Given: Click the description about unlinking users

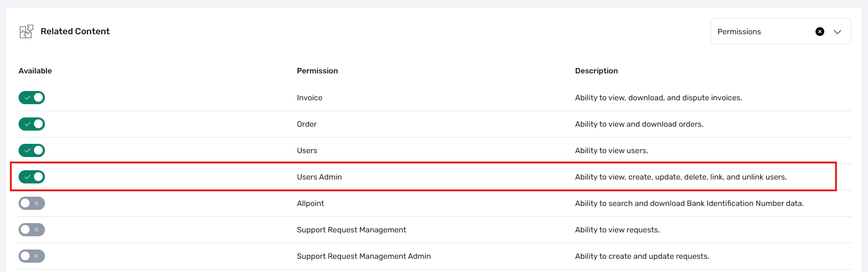Looking at the screenshot, I should pyautogui.click(x=681, y=177).
